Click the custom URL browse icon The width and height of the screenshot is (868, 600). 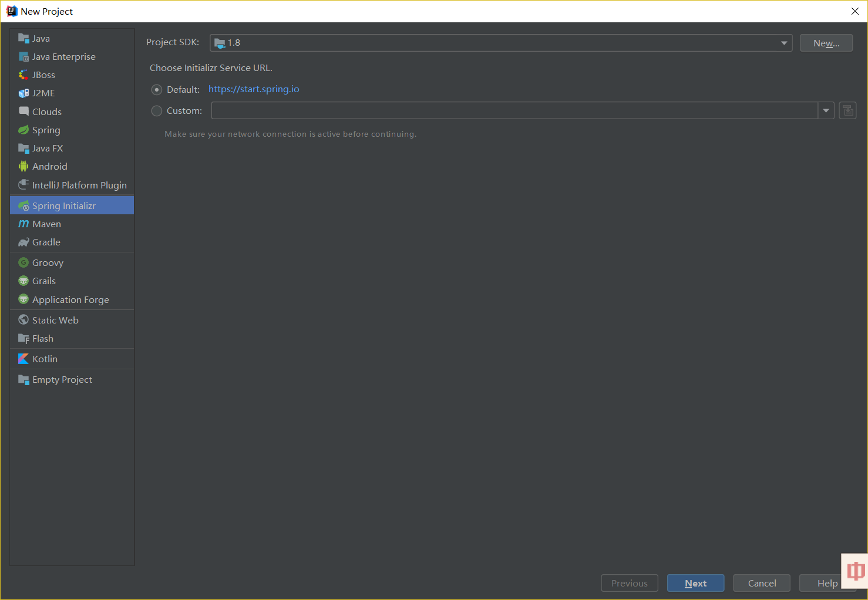847,110
